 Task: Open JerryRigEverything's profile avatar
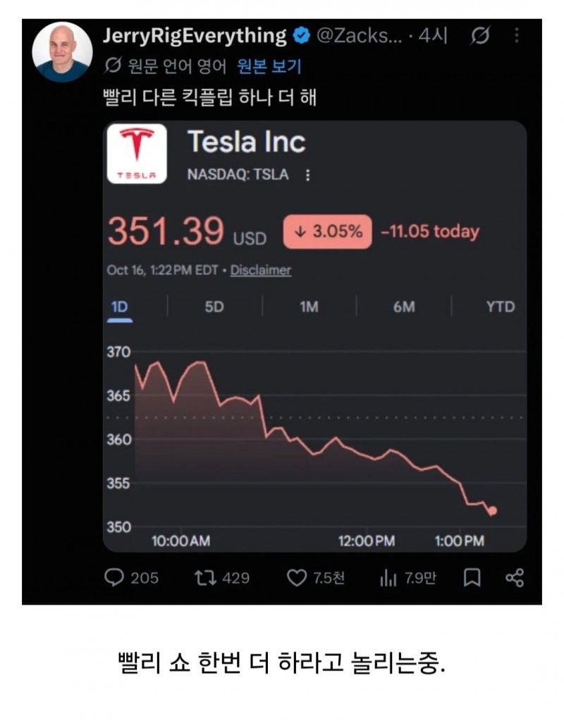click(x=62, y=52)
